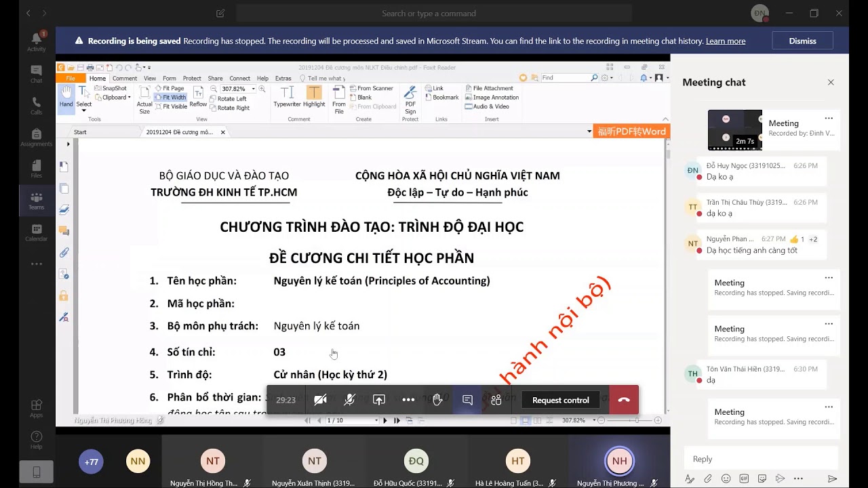Send the chat message
Viewport: 868px width, 488px height.
click(x=833, y=479)
